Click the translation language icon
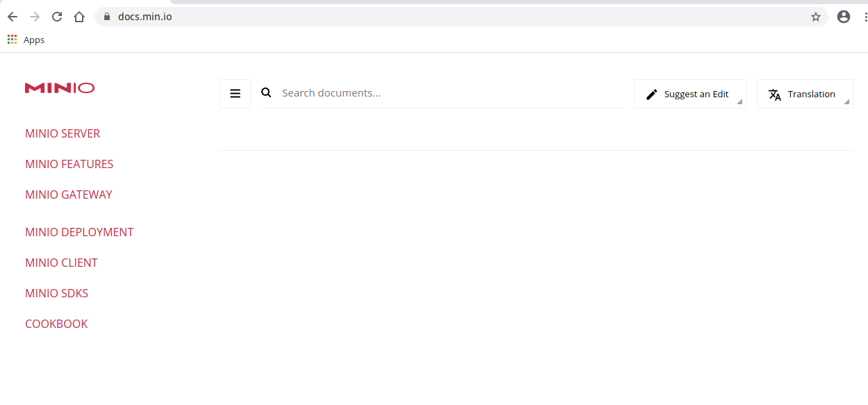868x405 pixels. click(774, 94)
